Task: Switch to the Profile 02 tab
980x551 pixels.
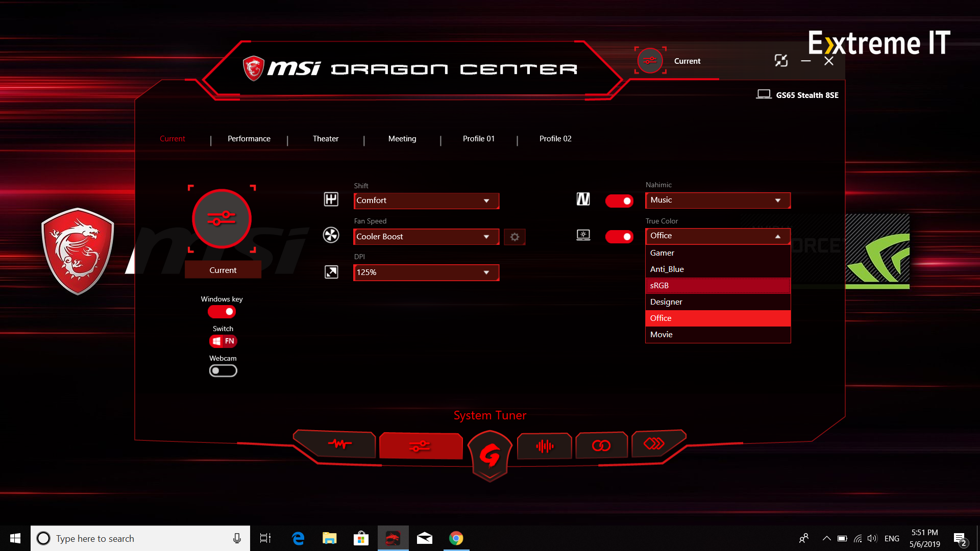Action: tap(555, 139)
